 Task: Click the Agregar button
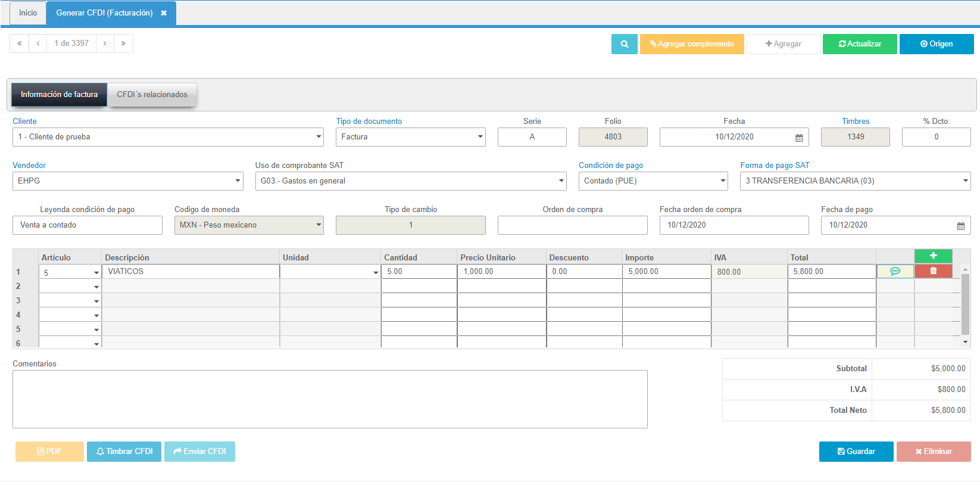coord(784,44)
